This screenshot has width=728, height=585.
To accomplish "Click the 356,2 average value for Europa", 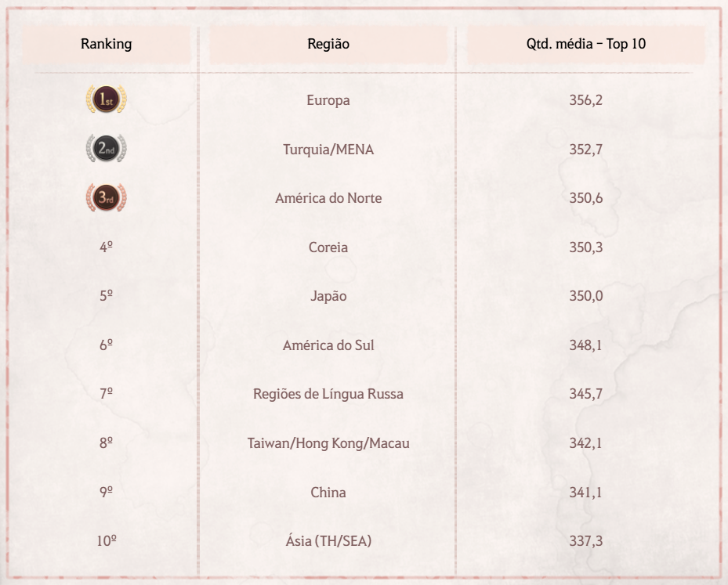I will [x=585, y=101].
